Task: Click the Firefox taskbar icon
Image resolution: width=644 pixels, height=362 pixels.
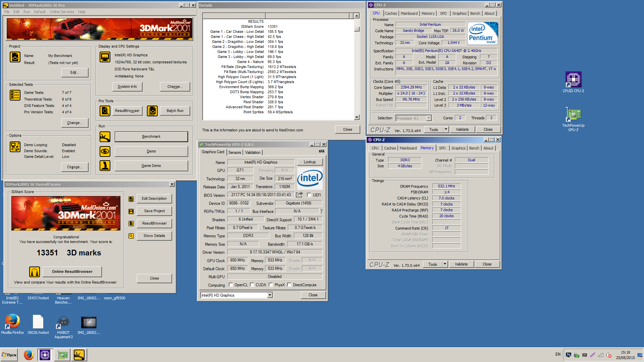Action: pos(29,355)
